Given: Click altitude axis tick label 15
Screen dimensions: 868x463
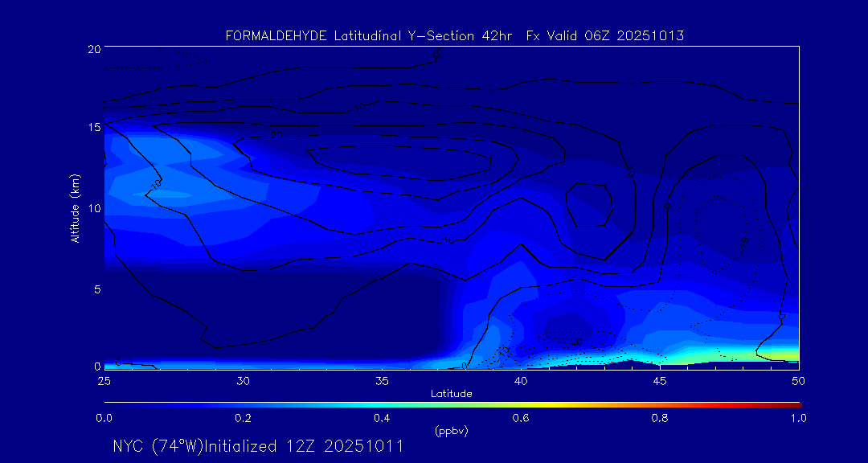Looking at the screenshot, I should pos(94,127).
